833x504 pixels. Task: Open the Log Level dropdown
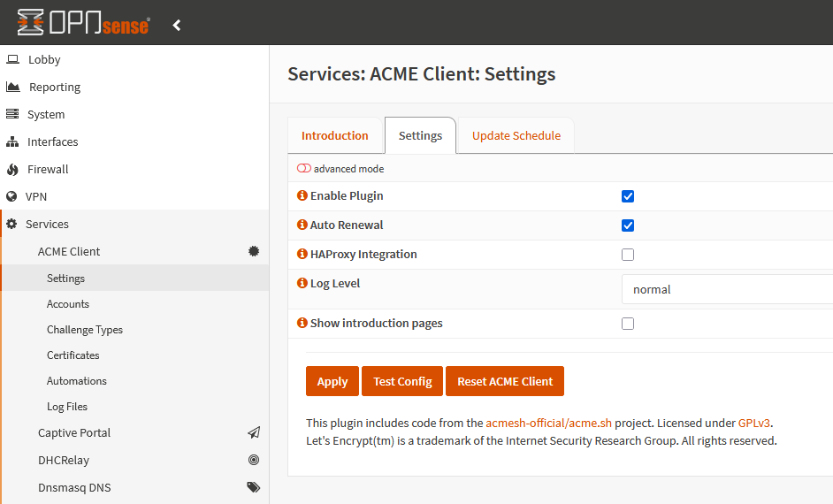727,289
